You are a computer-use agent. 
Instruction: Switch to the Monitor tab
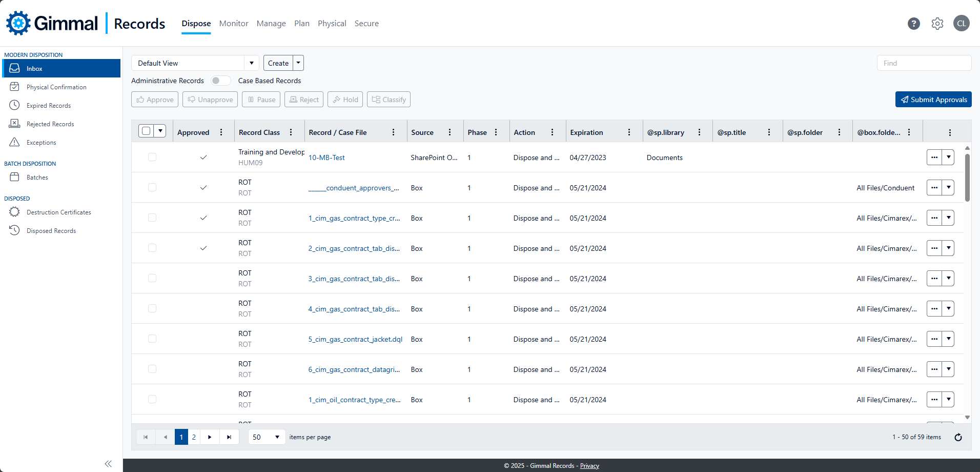click(233, 24)
